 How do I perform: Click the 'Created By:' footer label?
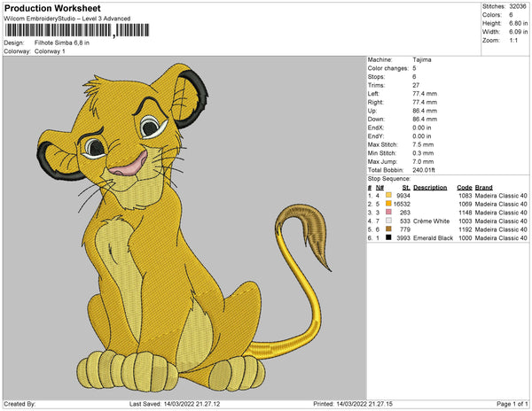[x=20, y=404]
